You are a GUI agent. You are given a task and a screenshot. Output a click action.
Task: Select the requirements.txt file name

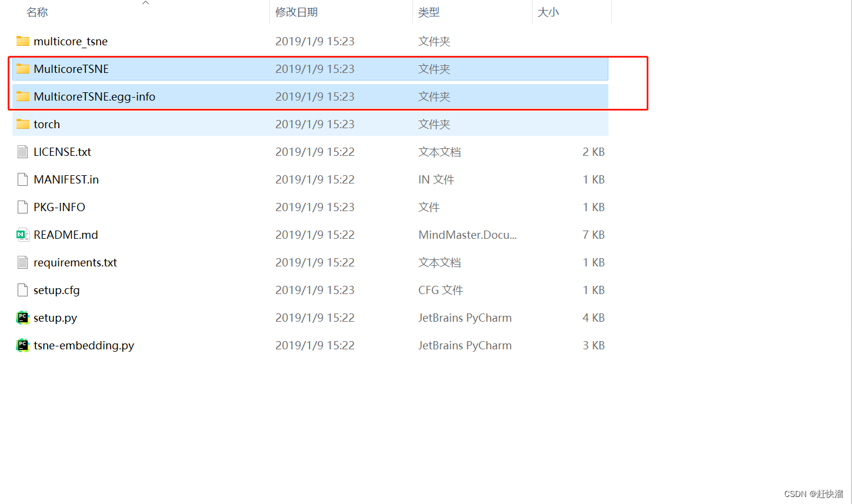(x=75, y=262)
